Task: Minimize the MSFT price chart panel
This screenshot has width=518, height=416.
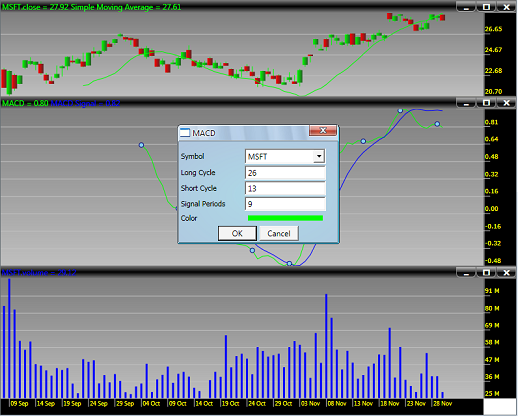Action: click(466, 7)
